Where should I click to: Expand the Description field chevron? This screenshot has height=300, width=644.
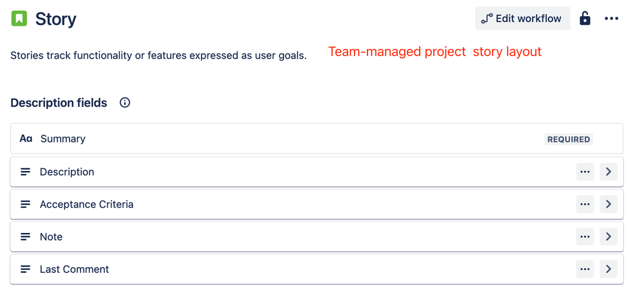click(x=609, y=172)
